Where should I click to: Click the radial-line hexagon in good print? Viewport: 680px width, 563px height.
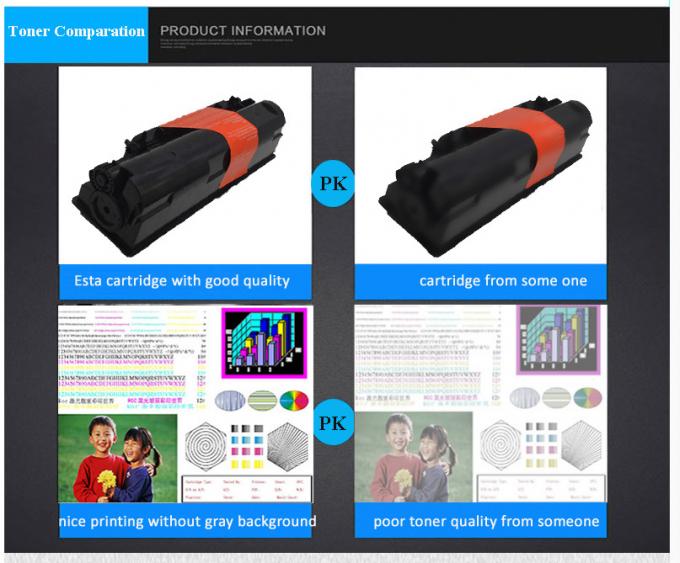coord(288,447)
